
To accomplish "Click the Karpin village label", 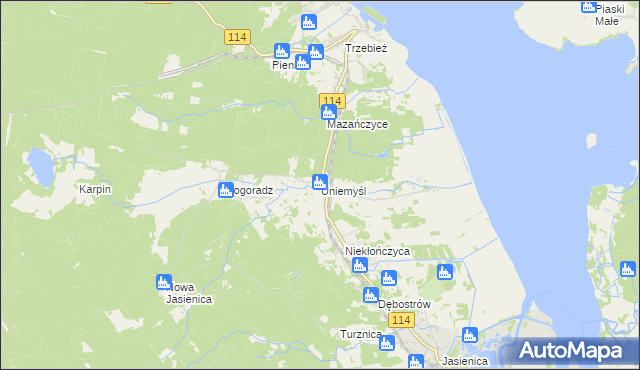I will 95,189.
